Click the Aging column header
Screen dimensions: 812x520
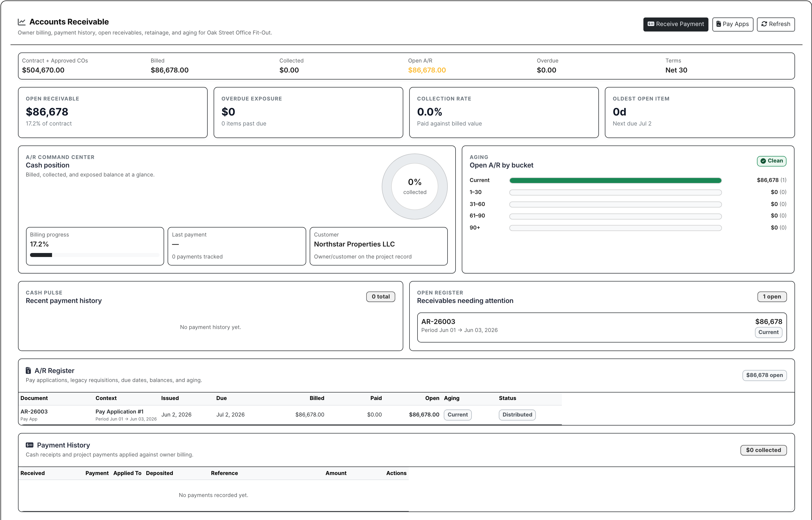[452, 398]
